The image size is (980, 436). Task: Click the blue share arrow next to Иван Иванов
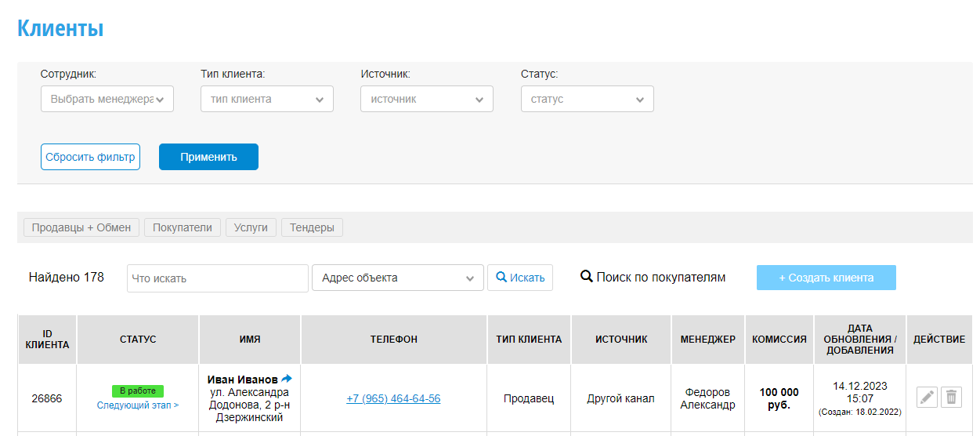(x=287, y=379)
